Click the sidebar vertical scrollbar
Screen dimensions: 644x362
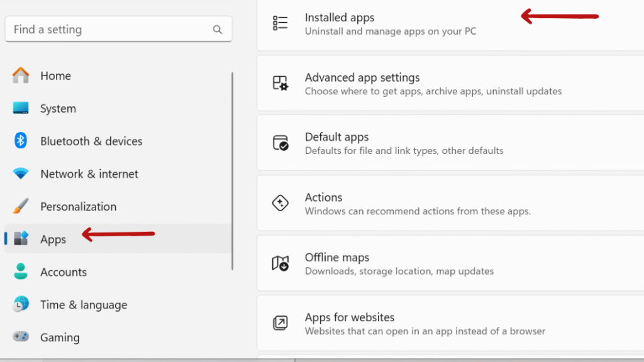[x=233, y=171]
